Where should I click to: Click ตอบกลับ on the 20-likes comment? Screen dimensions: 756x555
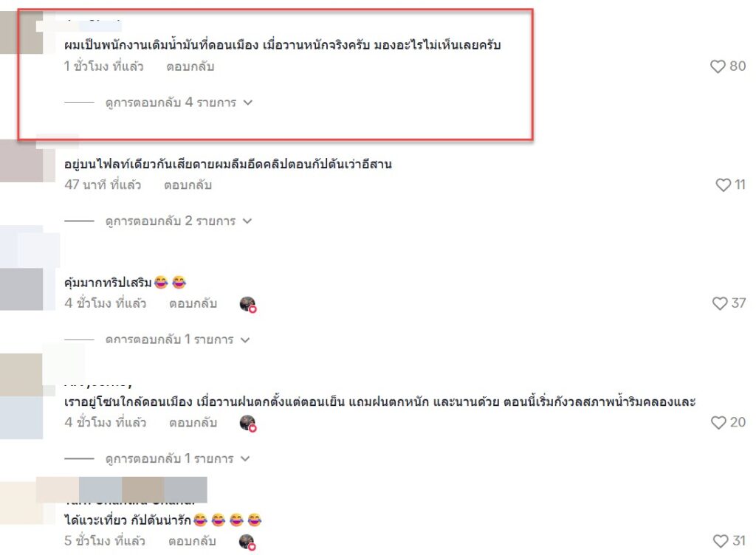(193, 422)
